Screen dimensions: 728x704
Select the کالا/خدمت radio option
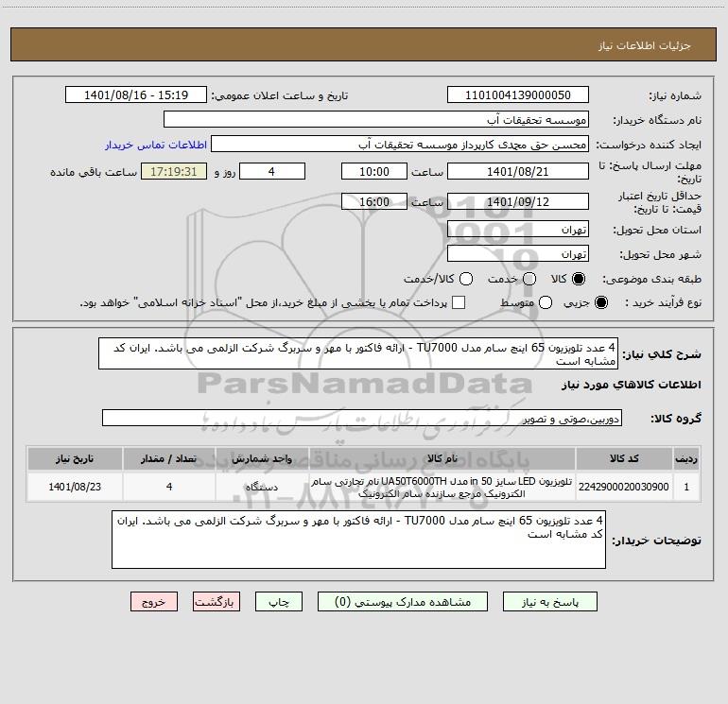466,279
